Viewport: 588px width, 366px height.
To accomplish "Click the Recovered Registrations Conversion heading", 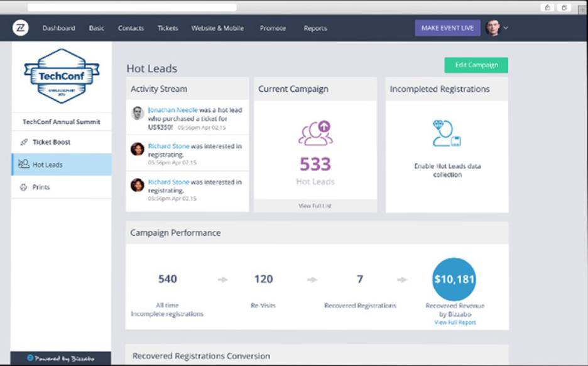I will (x=201, y=356).
